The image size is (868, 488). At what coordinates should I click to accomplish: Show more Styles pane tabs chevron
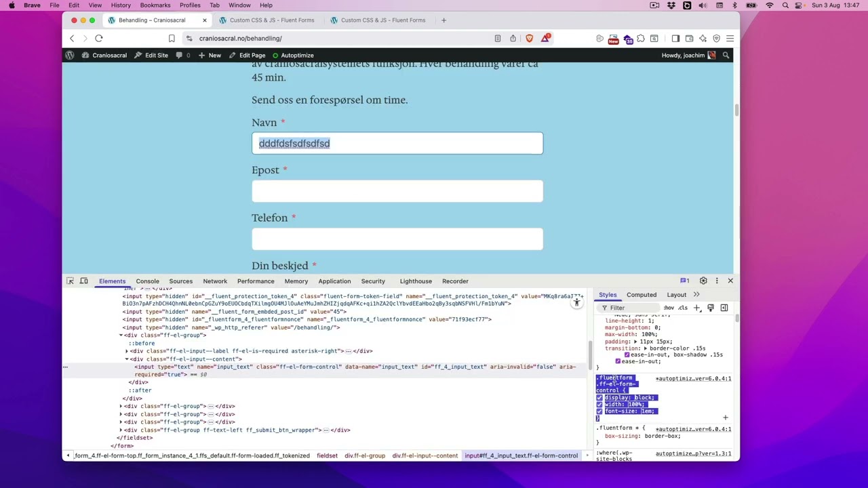pyautogui.click(x=696, y=295)
